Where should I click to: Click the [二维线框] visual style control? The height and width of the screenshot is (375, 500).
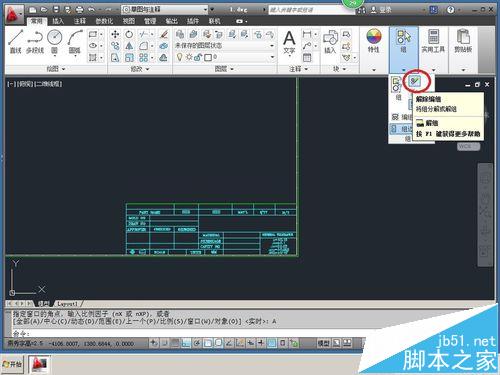[x=48, y=84]
